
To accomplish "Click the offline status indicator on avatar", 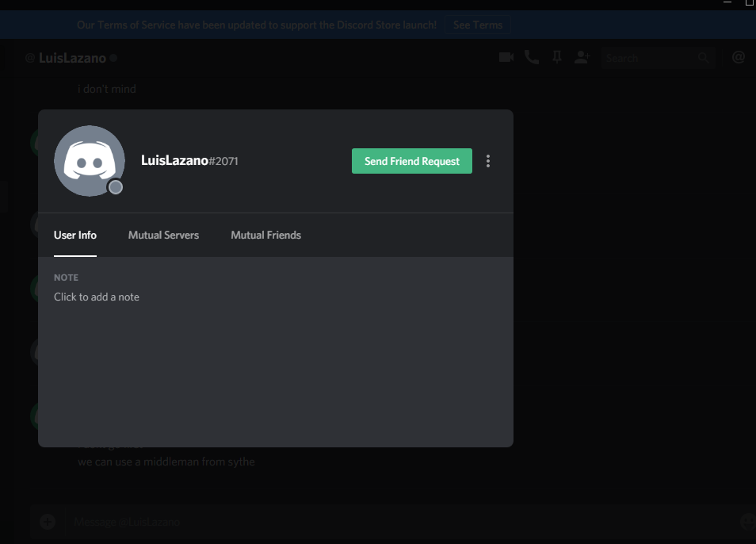I will click(x=115, y=187).
